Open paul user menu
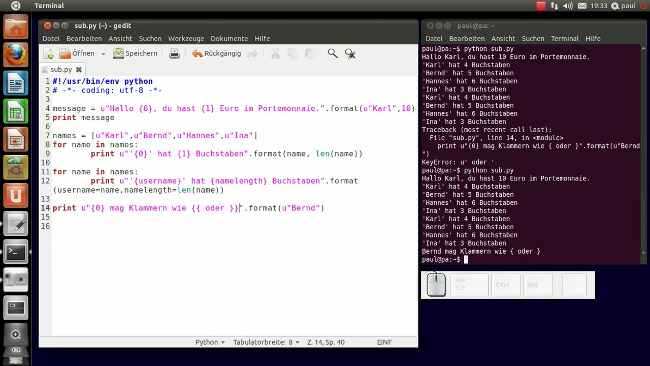Viewport: 650px width, 366px height. pos(624,5)
